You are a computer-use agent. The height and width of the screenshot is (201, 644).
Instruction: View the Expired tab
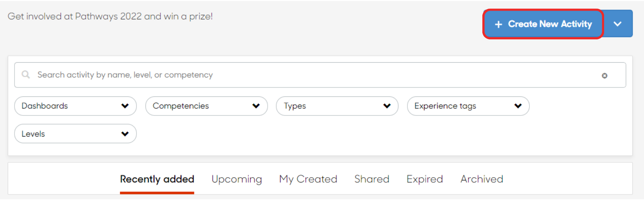(424, 179)
